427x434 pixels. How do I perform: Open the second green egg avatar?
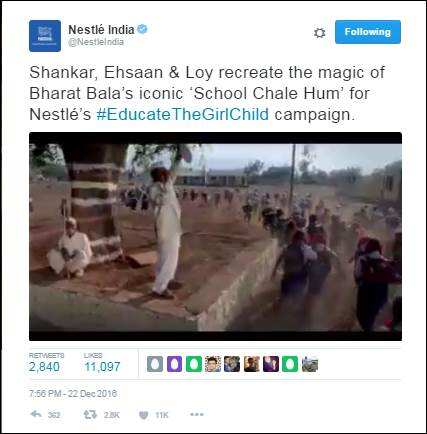pos(290,364)
